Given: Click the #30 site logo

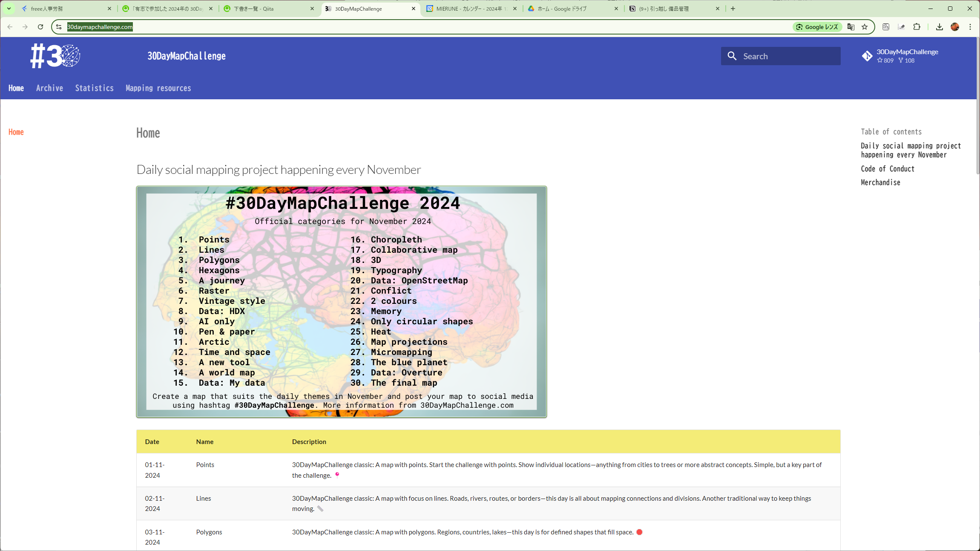Looking at the screenshot, I should pyautogui.click(x=55, y=56).
